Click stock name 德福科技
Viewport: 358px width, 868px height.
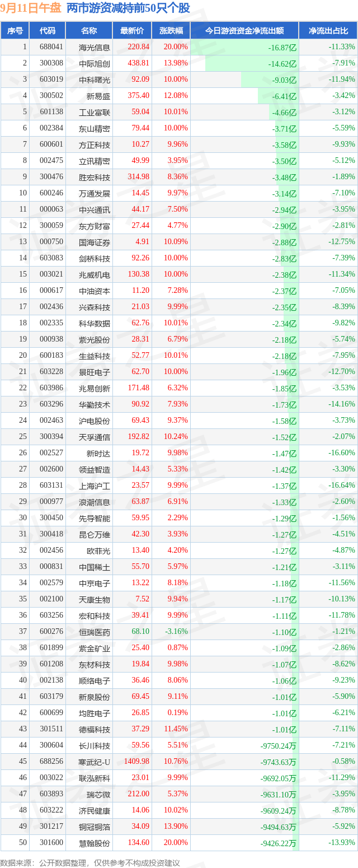tap(95, 730)
